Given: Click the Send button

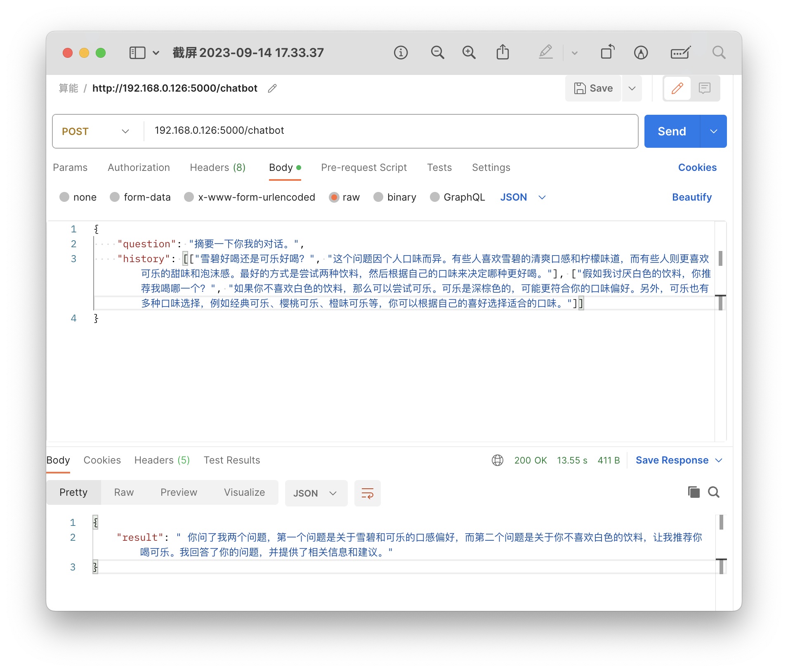Looking at the screenshot, I should pyautogui.click(x=672, y=131).
